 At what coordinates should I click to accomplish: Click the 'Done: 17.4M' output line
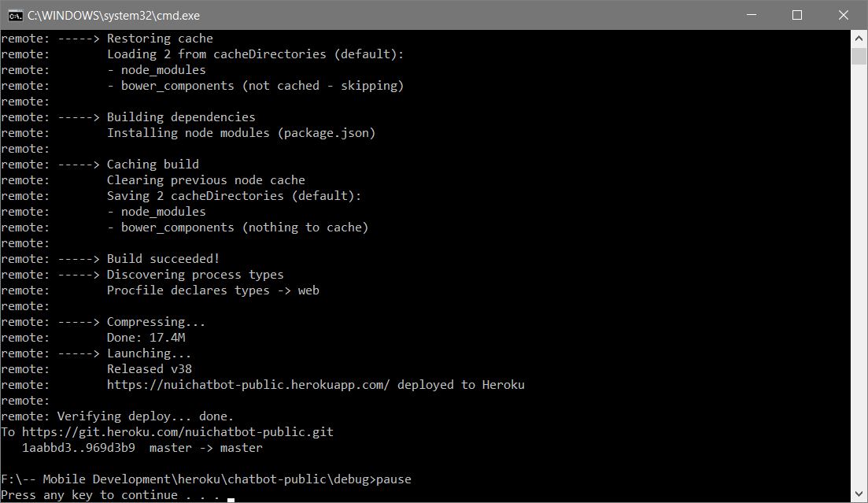pyautogui.click(x=146, y=338)
